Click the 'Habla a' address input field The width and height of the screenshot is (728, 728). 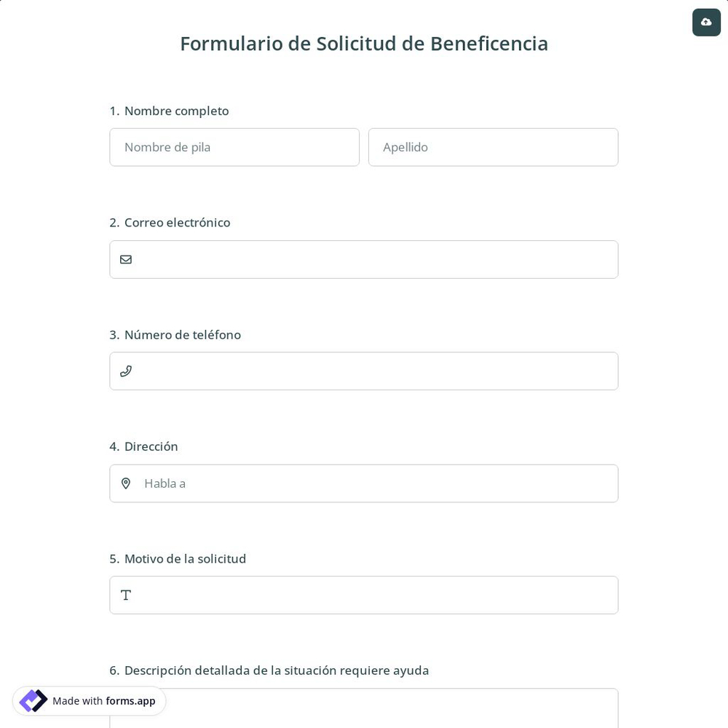pos(364,483)
